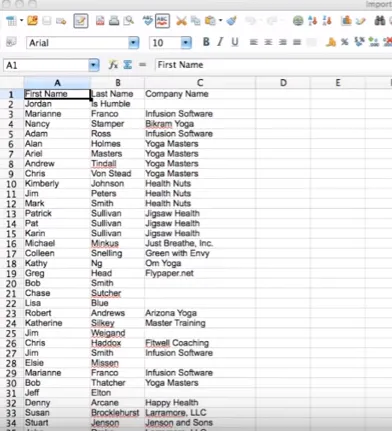Open the New document dropdown arrow

21,21
